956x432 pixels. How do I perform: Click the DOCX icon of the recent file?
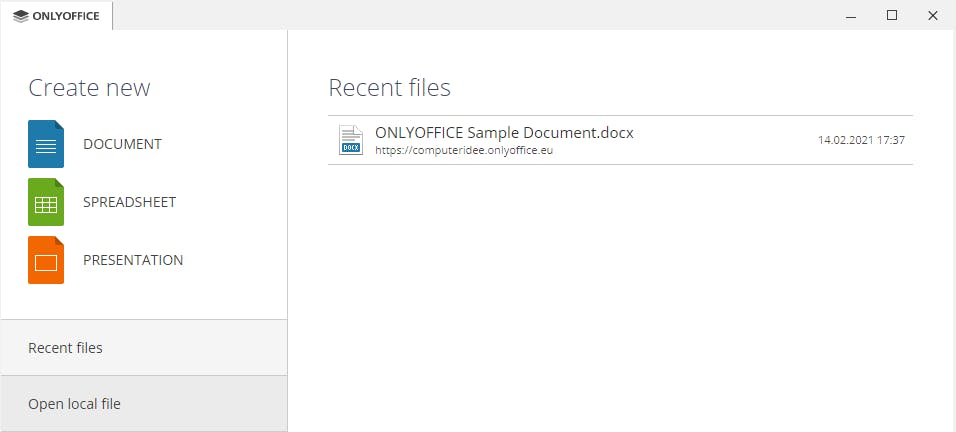click(350, 140)
